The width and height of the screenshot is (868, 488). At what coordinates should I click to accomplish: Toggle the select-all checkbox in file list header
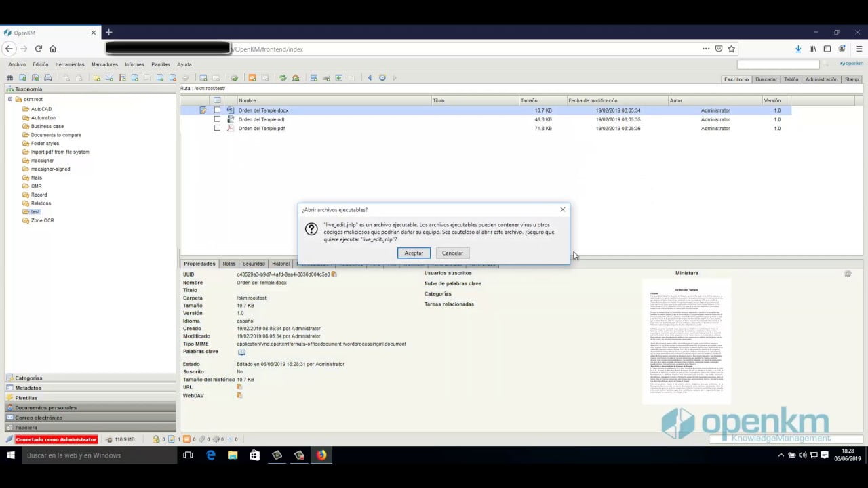tap(217, 100)
